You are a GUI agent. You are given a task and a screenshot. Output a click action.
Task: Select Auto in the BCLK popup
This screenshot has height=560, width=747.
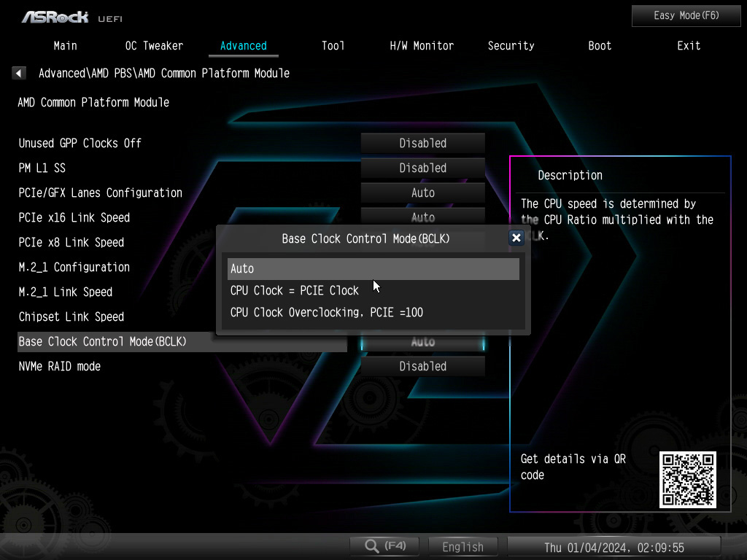pyautogui.click(x=373, y=268)
